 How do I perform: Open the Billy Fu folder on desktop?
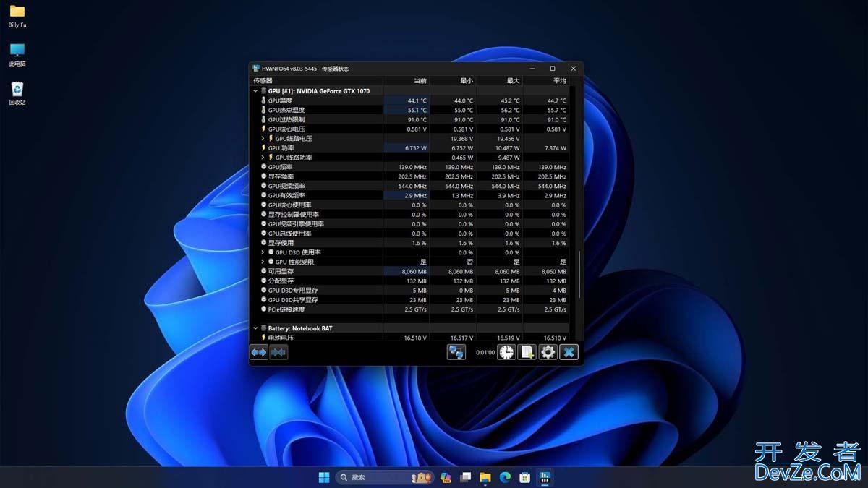click(x=17, y=16)
